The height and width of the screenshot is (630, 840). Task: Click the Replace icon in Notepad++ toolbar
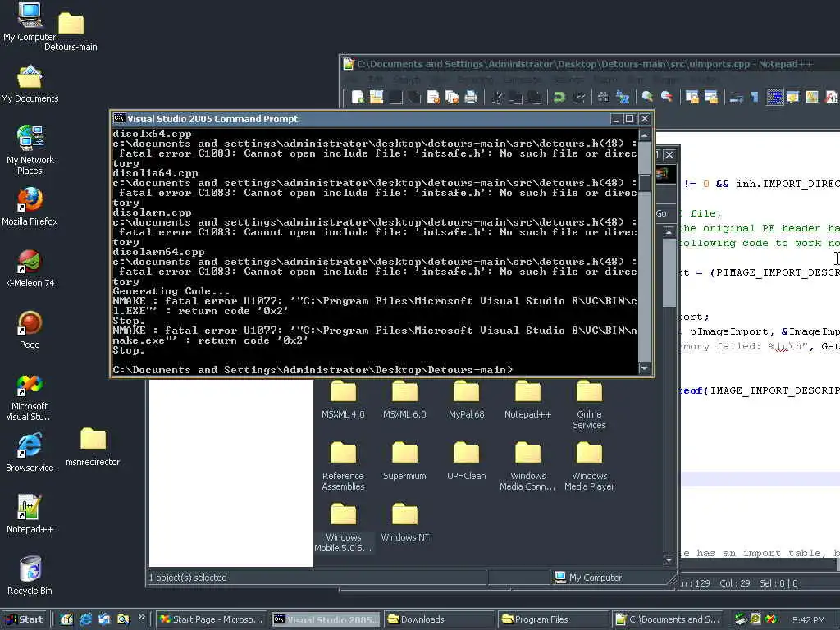point(623,97)
